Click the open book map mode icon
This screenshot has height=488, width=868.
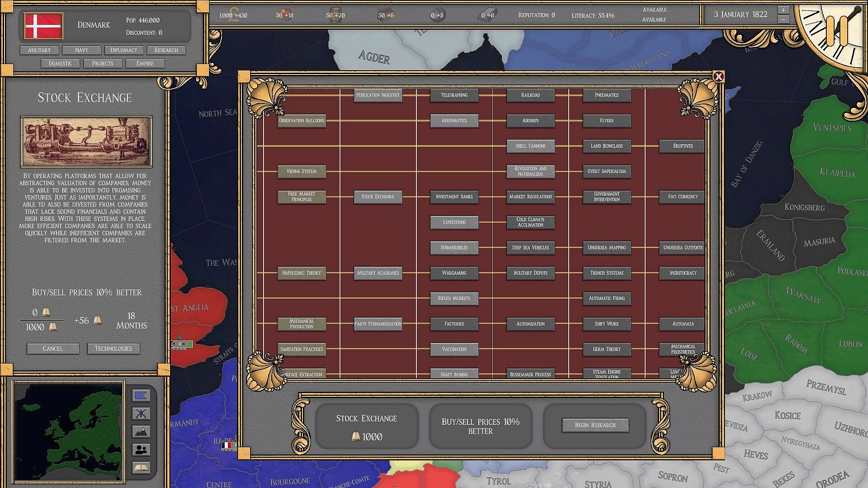(x=141, y=468)
